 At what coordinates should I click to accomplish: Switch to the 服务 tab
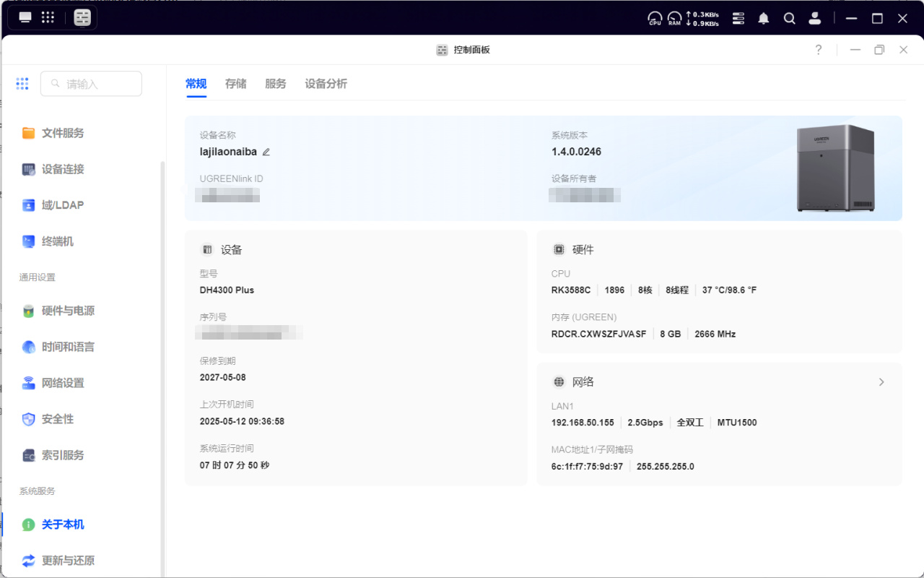click(x=276, y=84)
